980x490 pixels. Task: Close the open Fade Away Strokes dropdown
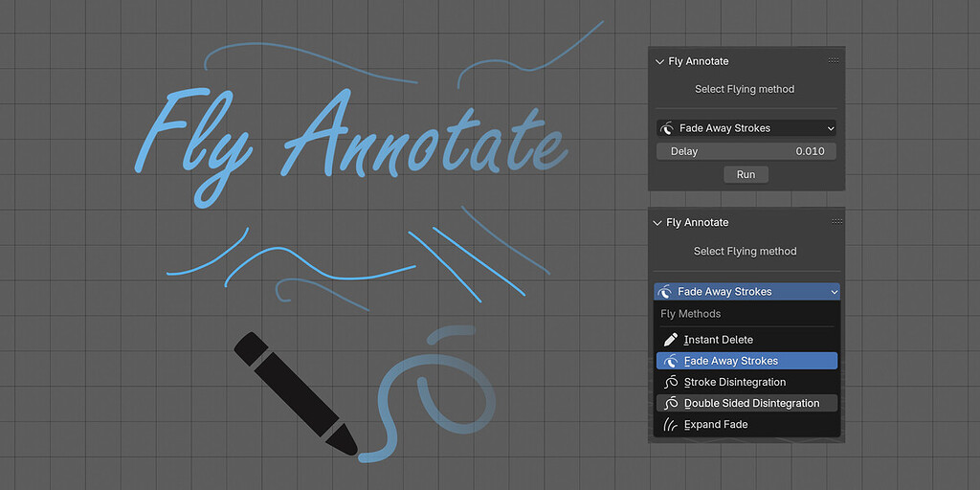[746, 291]
